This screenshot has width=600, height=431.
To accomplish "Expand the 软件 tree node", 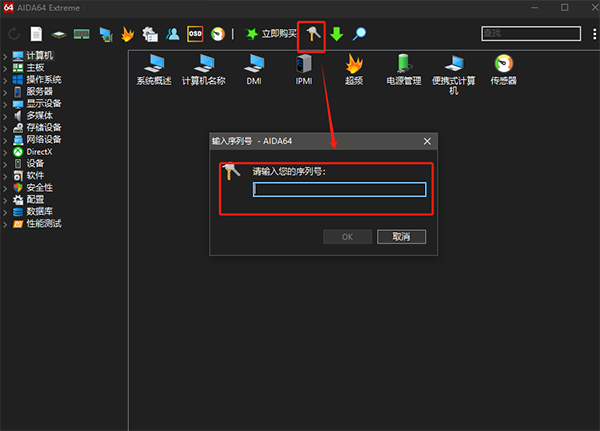I will coord(5,176).
